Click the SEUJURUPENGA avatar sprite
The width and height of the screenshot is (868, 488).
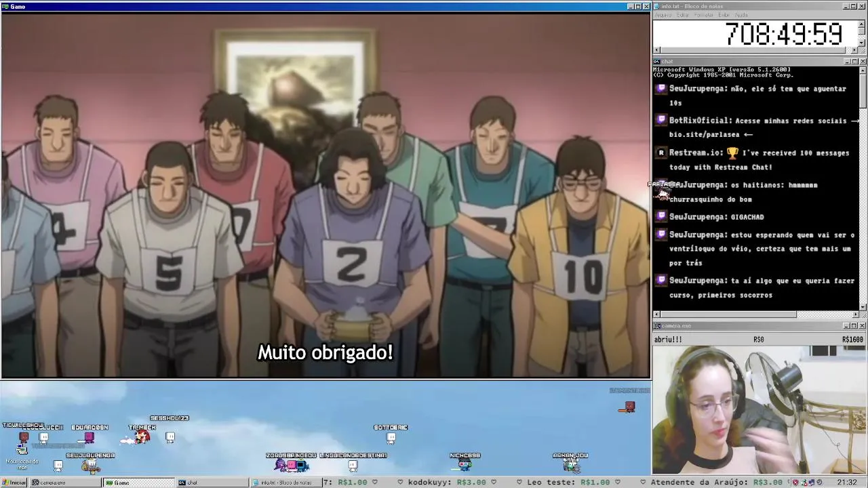point(90,466)
